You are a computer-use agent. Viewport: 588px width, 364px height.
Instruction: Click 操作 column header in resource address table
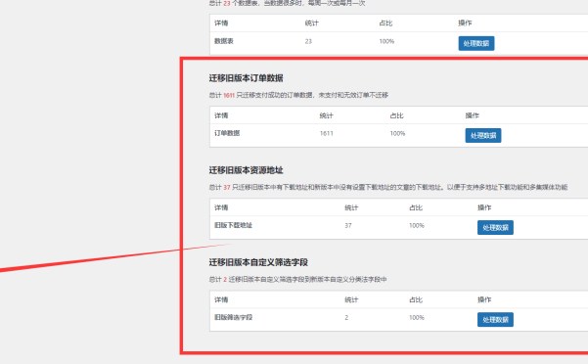(484, 207)
